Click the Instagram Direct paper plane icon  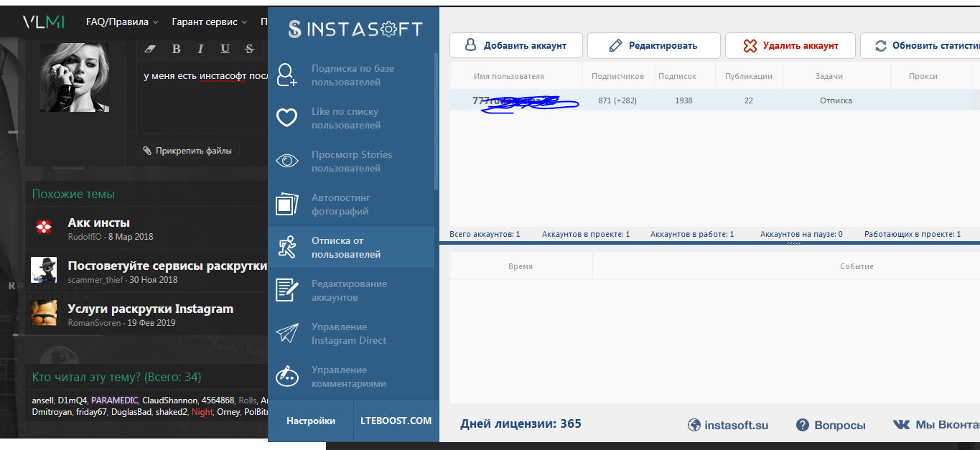[x=287, y=334]
